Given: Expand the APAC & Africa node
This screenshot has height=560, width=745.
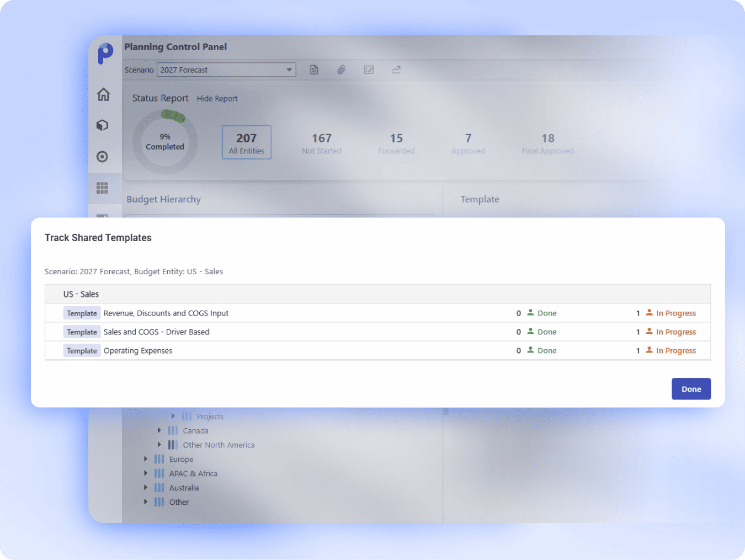Looking at the screenshot, I should [146, 473].
